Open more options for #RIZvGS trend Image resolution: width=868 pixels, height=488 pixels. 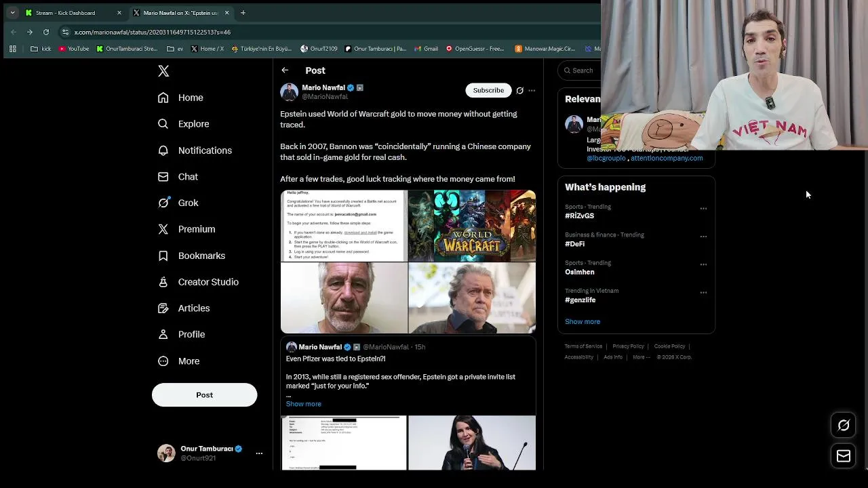click(x=703, y=209)
